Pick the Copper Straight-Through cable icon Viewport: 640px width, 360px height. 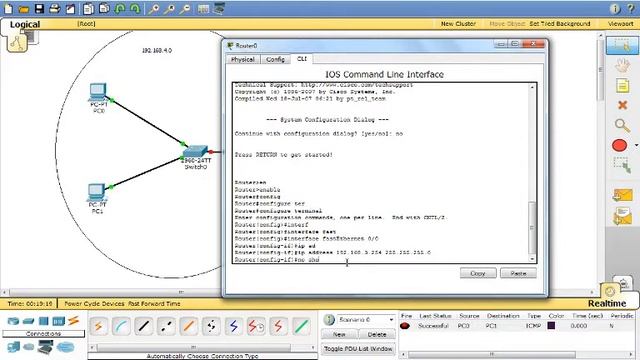coord(144,326)
